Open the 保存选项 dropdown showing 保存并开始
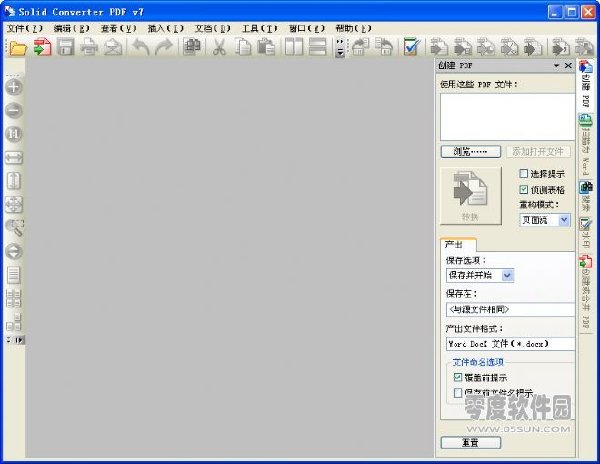 (480, 275)
